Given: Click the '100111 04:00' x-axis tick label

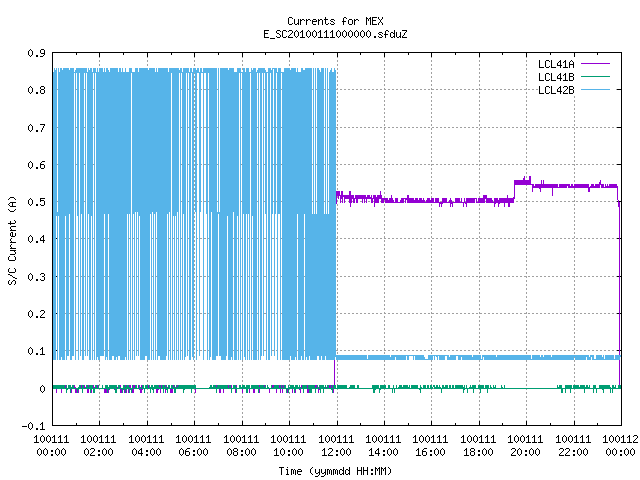Looking at the screenshot, I should point(146,446).
